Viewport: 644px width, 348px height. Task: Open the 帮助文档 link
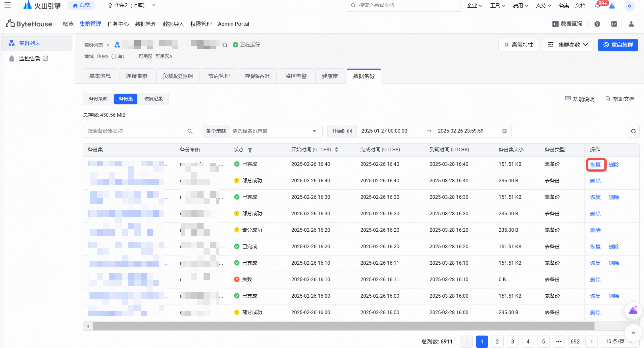[x=620, y=99]
